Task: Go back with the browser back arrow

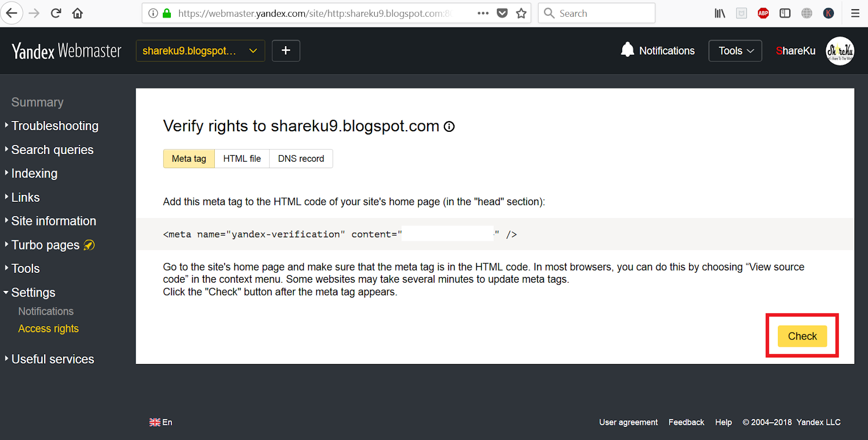Action: (11, 13)
